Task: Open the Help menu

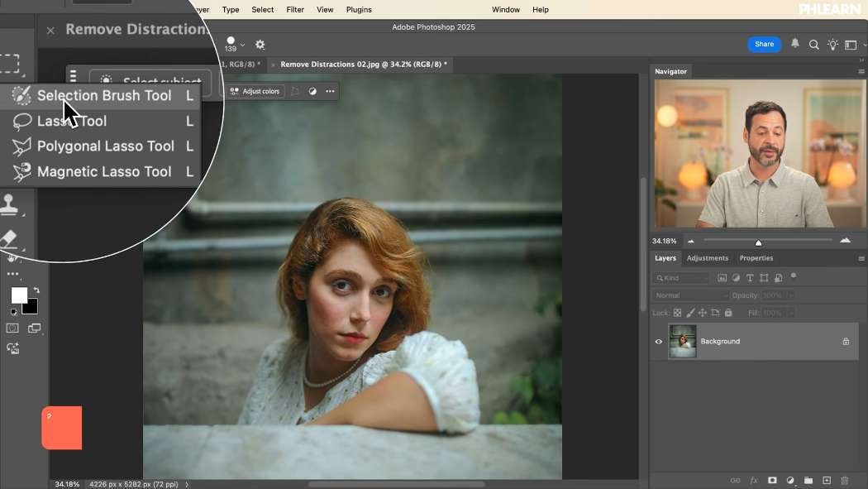Action: point(541,9)
